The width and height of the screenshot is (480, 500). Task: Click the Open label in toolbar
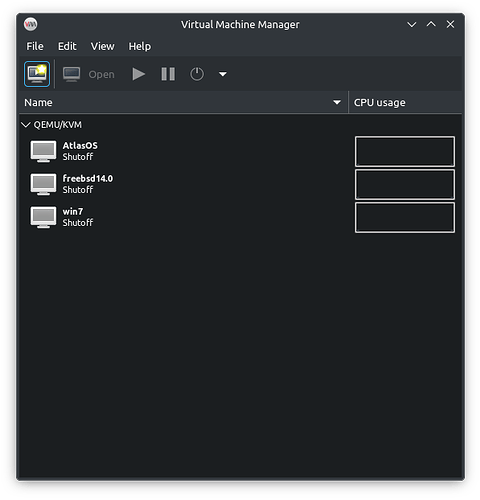coord(101,75)
